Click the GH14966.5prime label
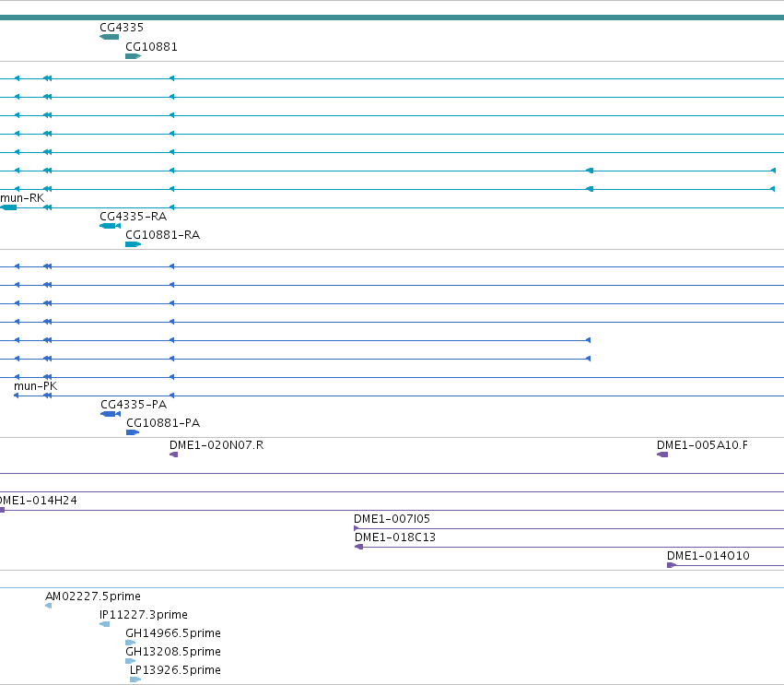784x685 pixels. pos(173,633)
